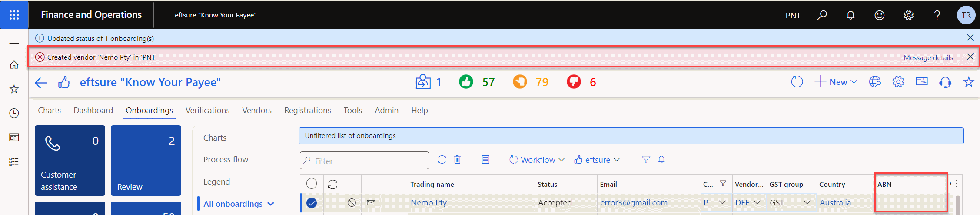Image resolution: width=980 pixels, height=215 pixels.
Task: Click the PNT company indicator
Action: [x=793, y=16]
